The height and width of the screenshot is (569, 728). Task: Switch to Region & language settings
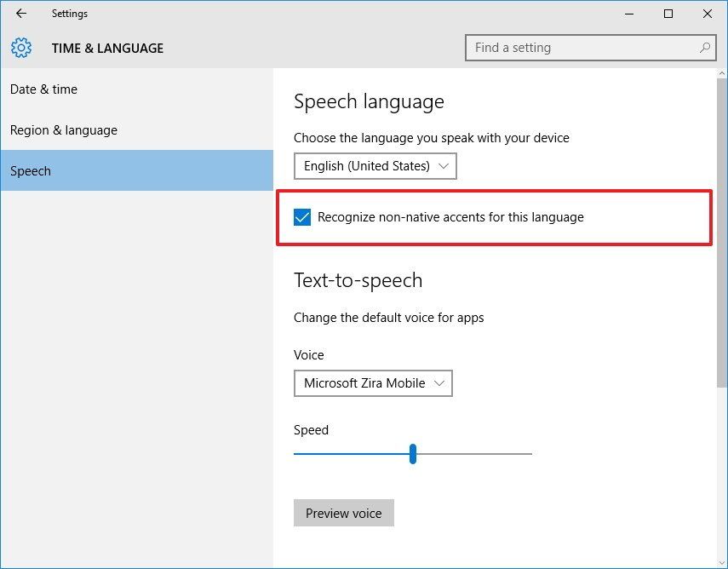(x=63, y=129)
